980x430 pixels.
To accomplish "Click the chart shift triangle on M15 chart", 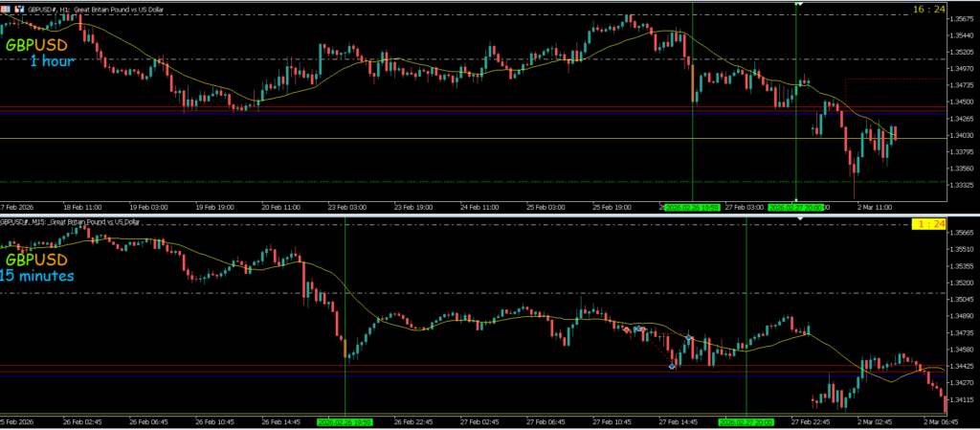I will coord(800,219).
